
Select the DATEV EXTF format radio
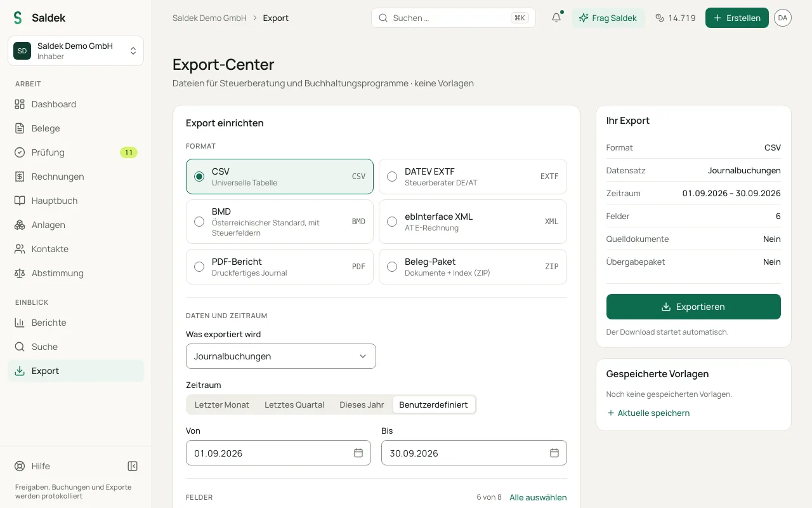point(392,177)
